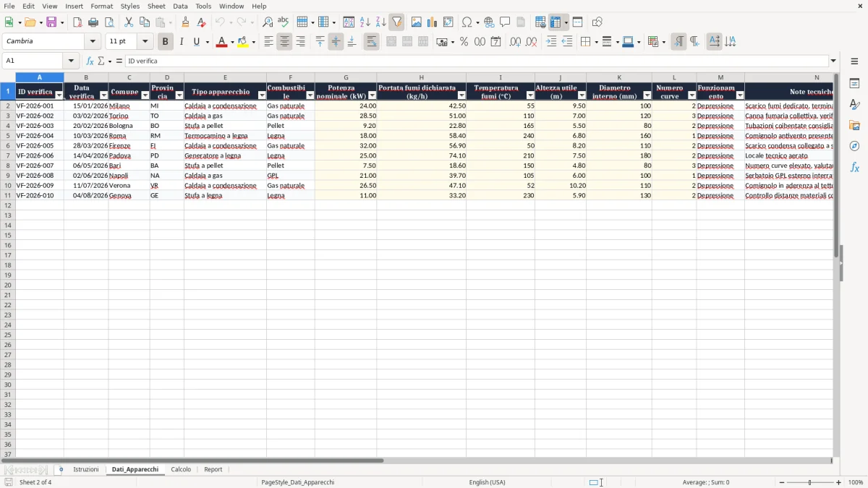Open the Sheet menu
This screenshot has width=868, height=488.
pyautogui.click(x=156, y=6)
